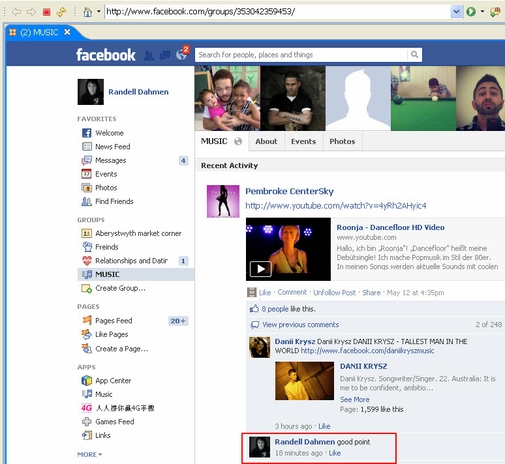Click the browser back arrow
This screenshot has width=505, height=464.
(16, 12)
